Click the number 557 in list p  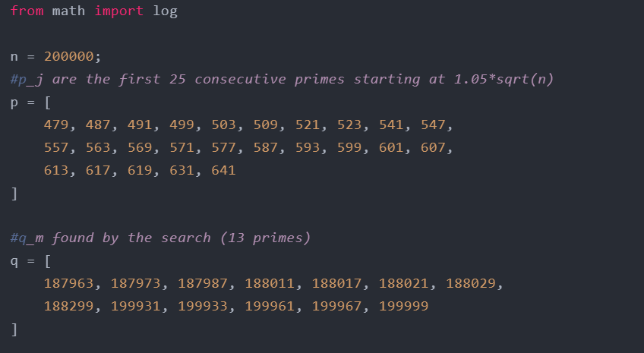[x=56, y=148]
